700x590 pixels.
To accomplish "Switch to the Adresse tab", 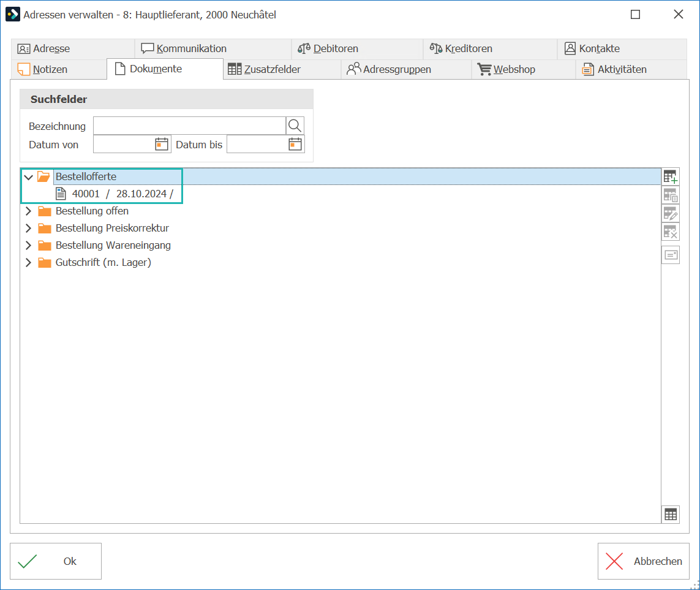I will pos(72,48).
